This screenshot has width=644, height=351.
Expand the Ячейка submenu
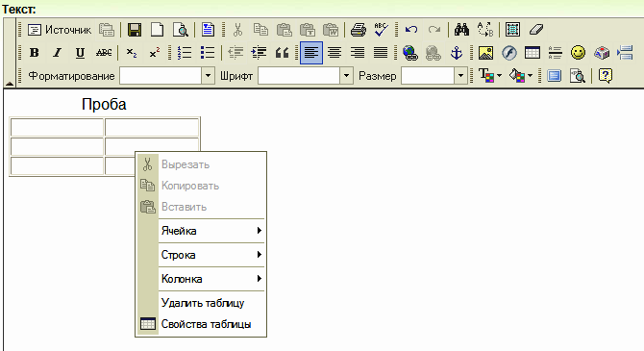tap(211, 231)
